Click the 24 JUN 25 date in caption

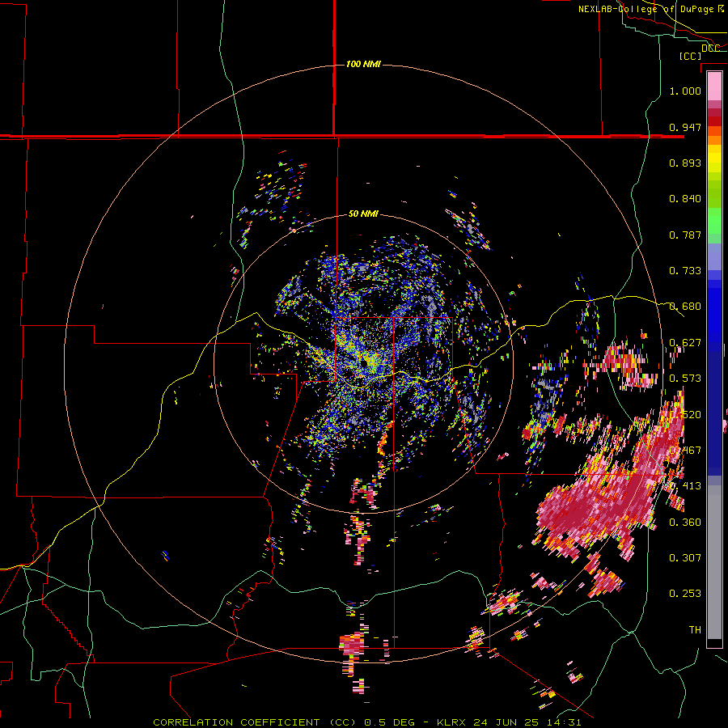pyautogui.click(x=506, y=722)
